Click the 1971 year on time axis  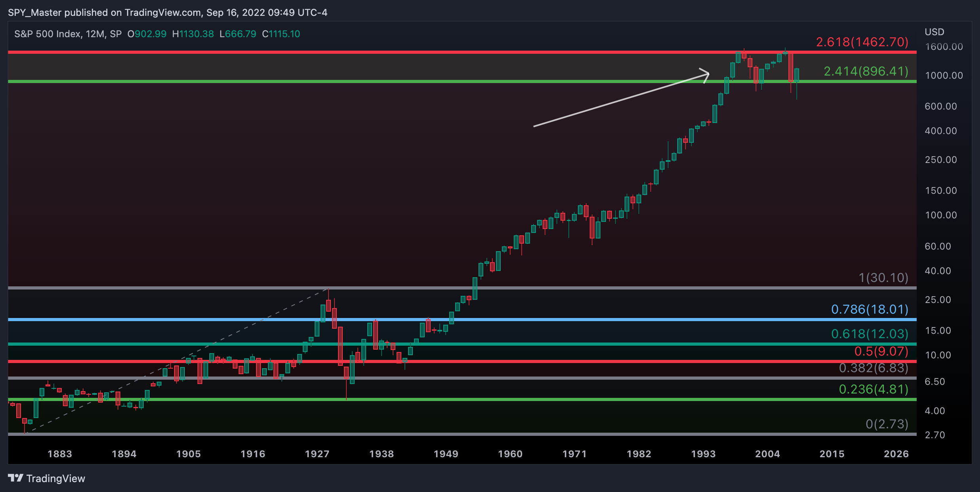(575, 454)
